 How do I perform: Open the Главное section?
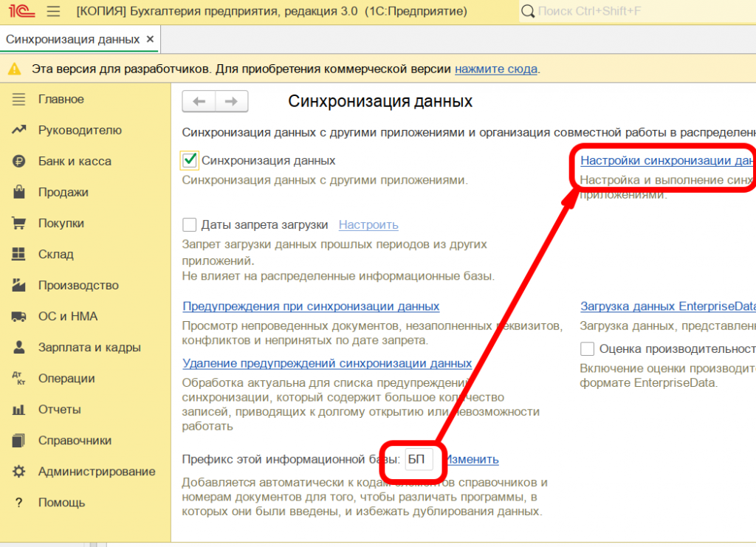tap(61, 99)
